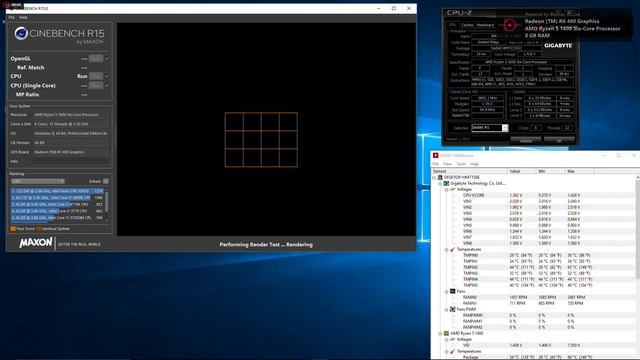
Task: Click the OK button in CPU-Z
Action: 559,140
